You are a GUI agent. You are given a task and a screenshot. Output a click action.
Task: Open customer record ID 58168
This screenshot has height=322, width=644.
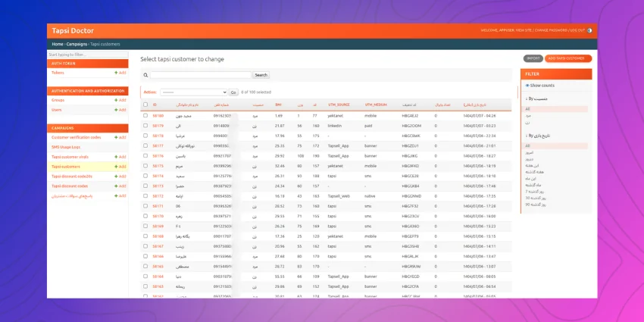click(158, 236)
